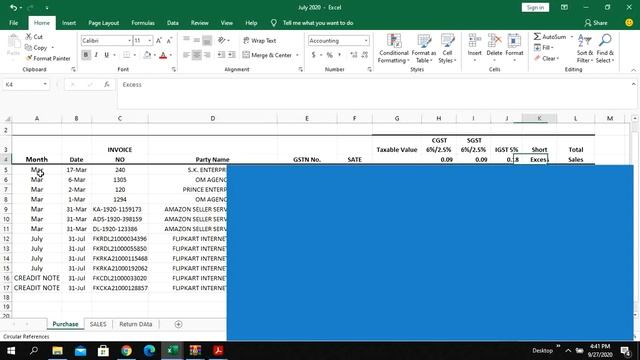Open the Orientation text angle icon

point(222,40)
